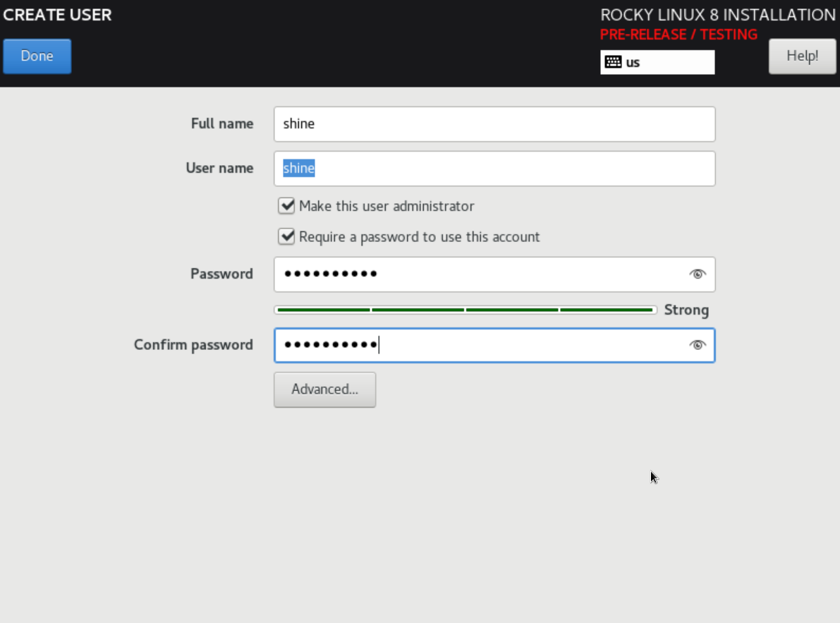Open the Help! button
Viewport: 840px width, 623px height.
(802, 56)
